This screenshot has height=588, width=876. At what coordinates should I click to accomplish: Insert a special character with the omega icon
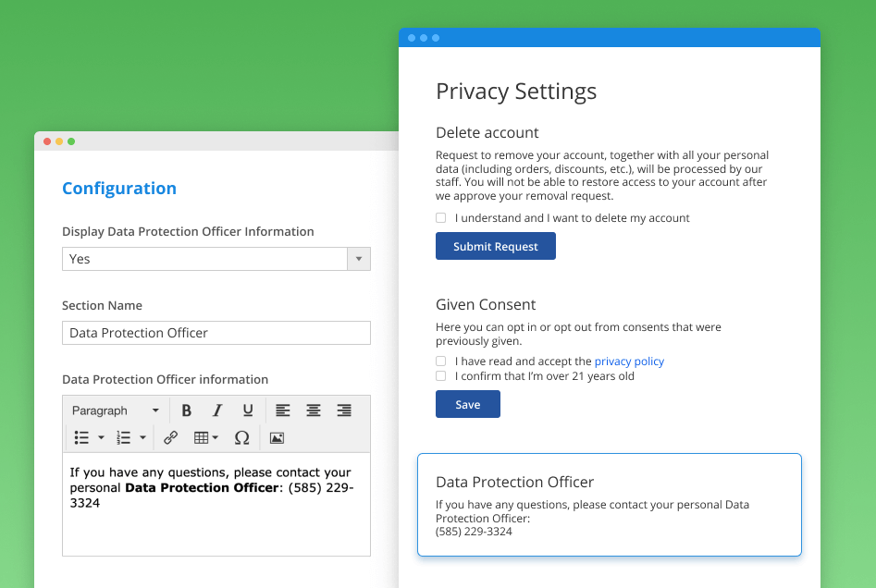242,438
